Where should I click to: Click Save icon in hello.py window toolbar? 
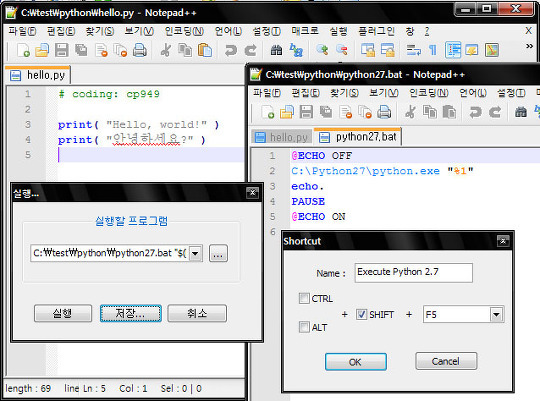[62, 50]
